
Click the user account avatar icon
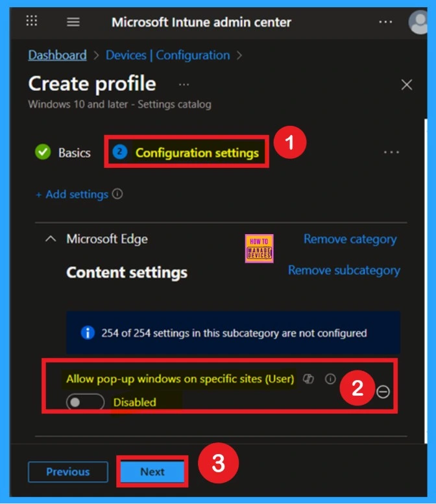coord(419,22)
